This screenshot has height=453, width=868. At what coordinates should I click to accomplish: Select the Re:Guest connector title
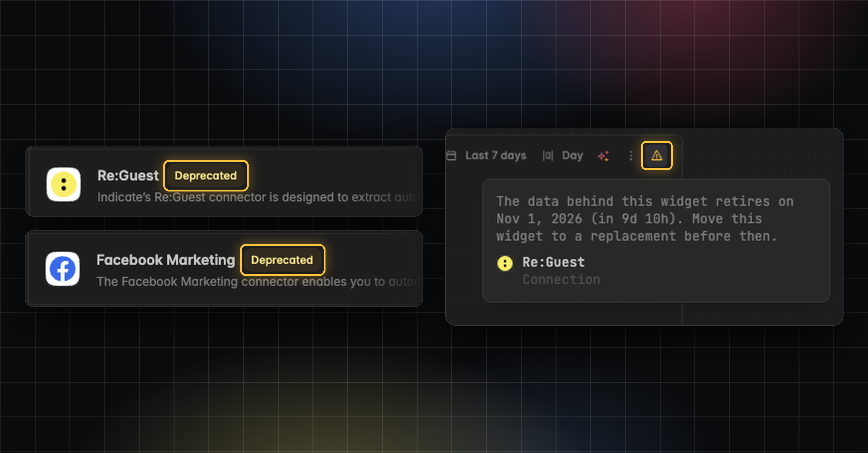point(128,175)
